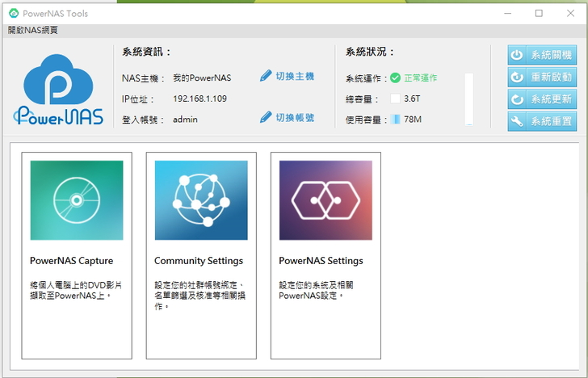This screenshot has height=378, width=588.
Task: Launch the PowerNAS Settings hexagon icon
Action: 325,199
